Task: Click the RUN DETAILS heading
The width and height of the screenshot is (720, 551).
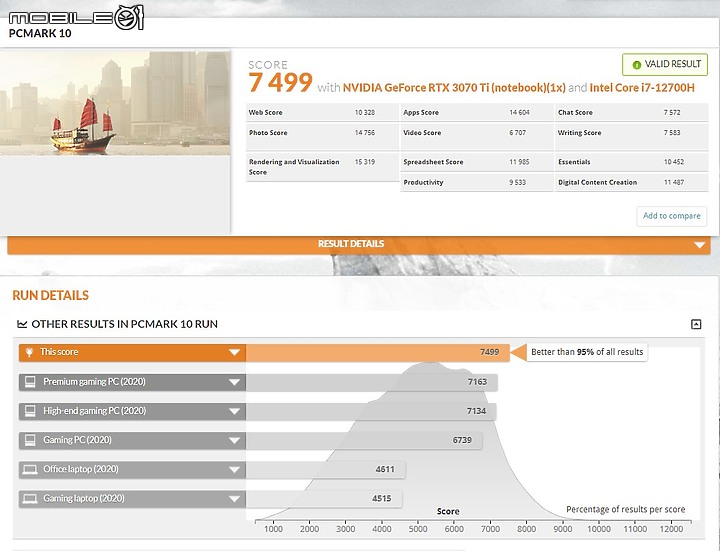Action: [51, 296]
